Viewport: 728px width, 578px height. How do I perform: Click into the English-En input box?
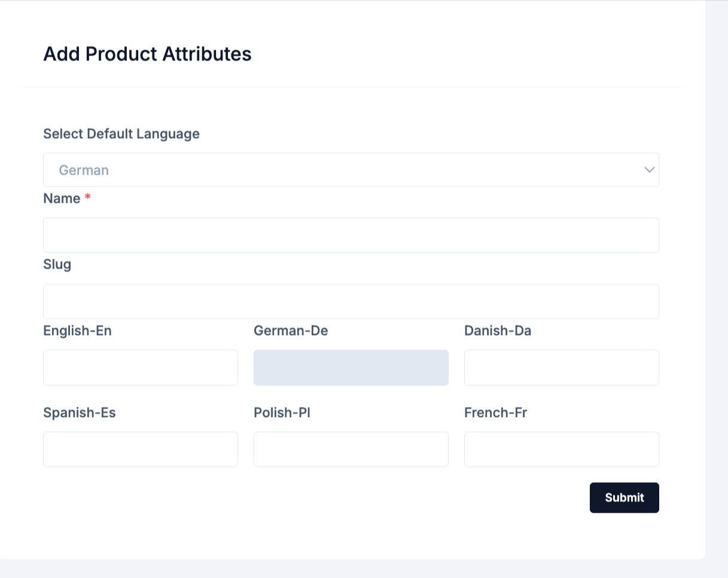click(x=141, y=367)
